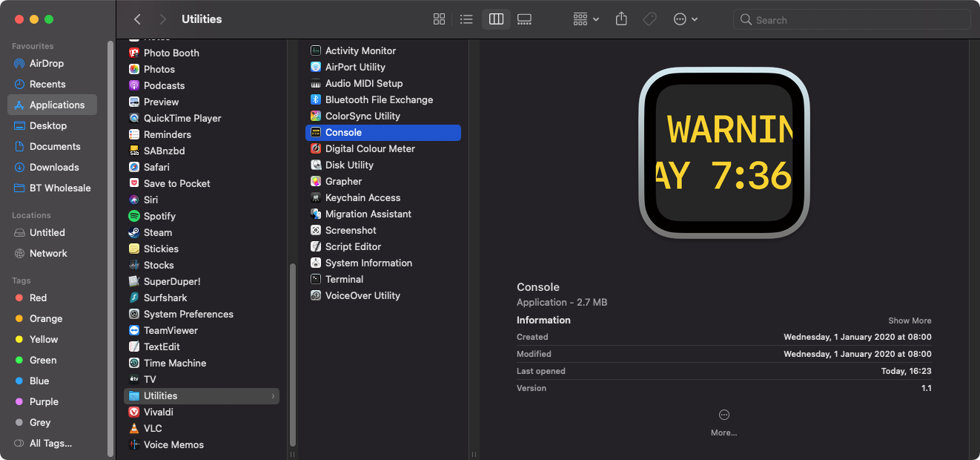Open the Action ellipsis menu
The height and width of the screenshot is (460, 980).
685,19
